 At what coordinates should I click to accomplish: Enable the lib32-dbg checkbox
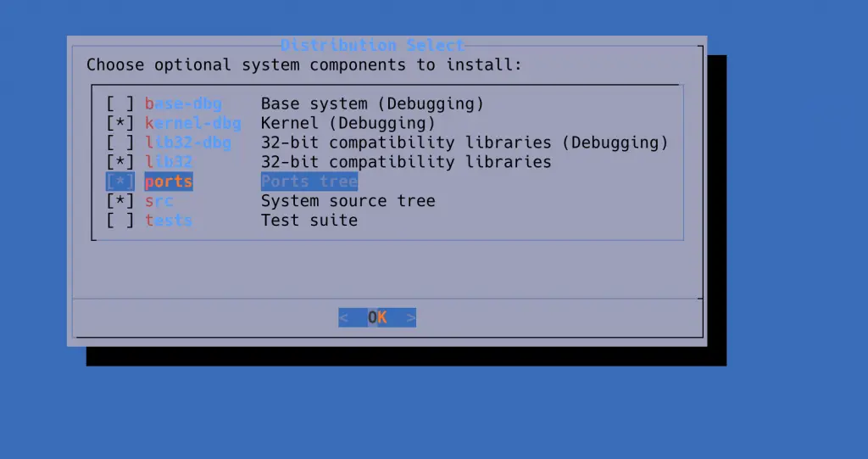tap(120, 143)
